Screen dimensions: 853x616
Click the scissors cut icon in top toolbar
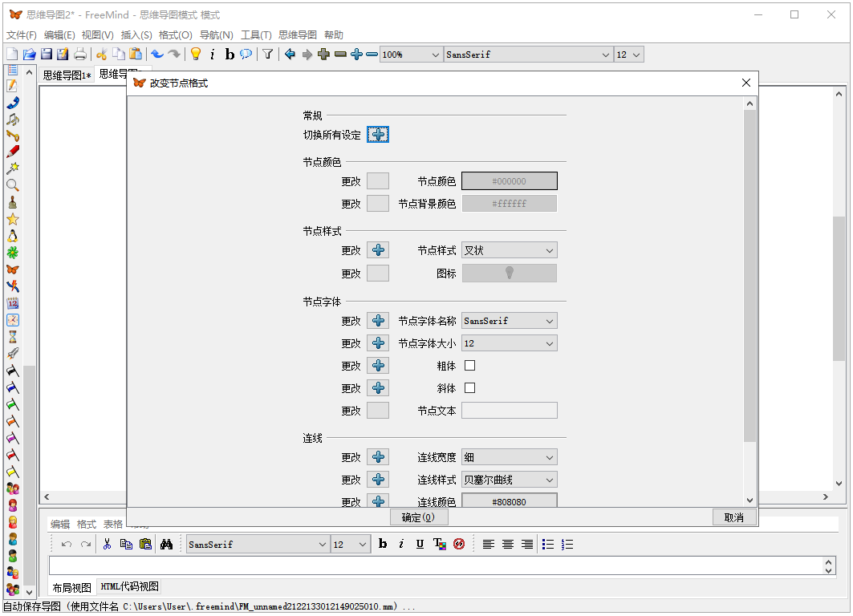102,55
